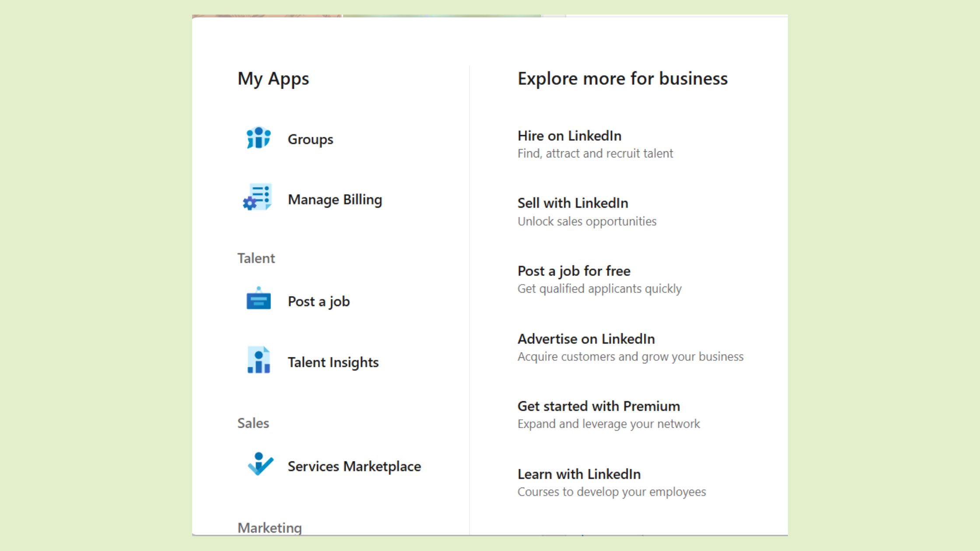Open Advertise on LinkedIn
Image resolution: width=980 pixels, height=551 pixels.
(x=586, y=339)
